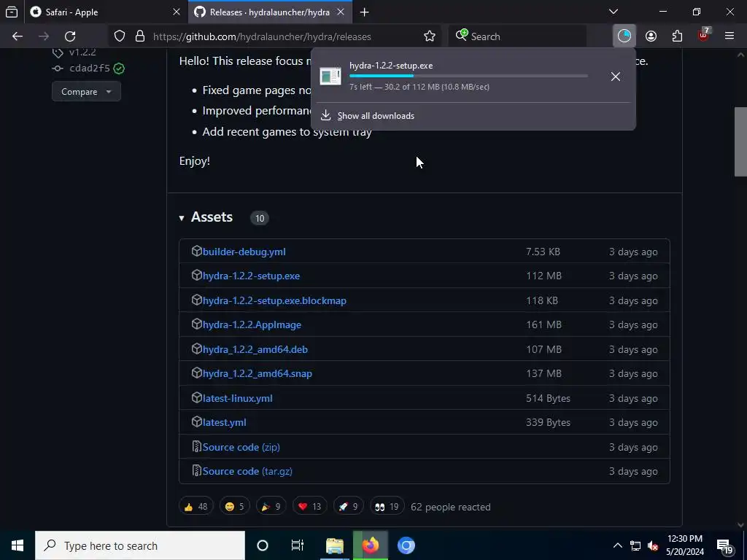Open hydra-1.2.2-setup.exe file icon in downloads
The image size is (747, 560).
click(x=330, y=76)
